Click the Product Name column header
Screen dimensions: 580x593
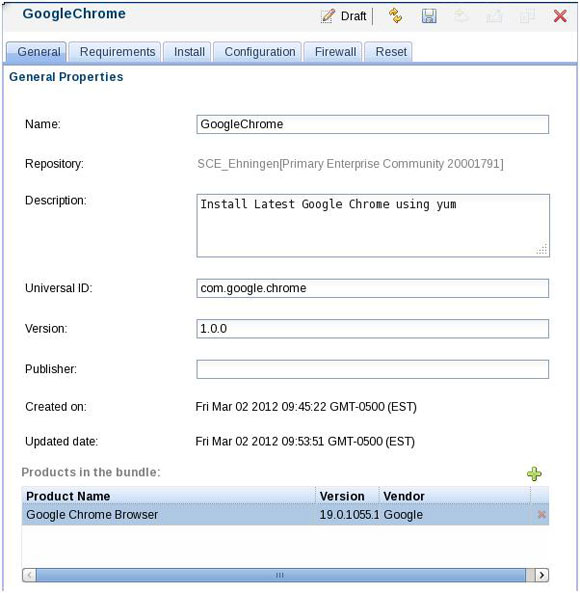(x=169, y=496)
